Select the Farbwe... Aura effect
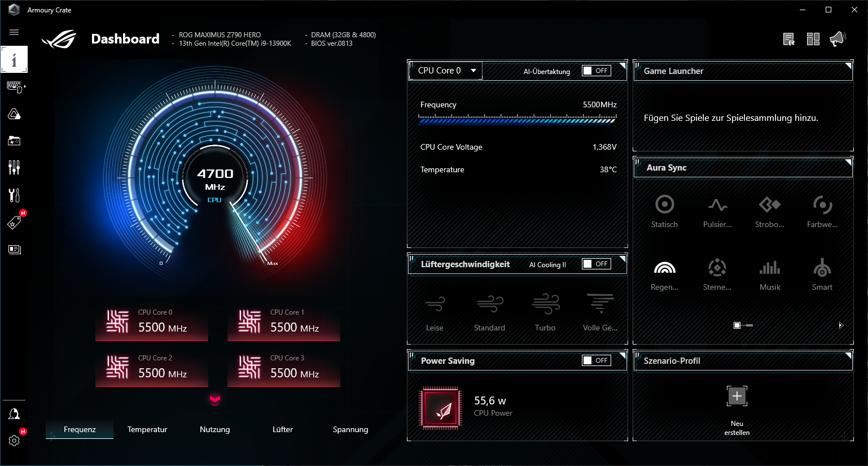The height and width of the screenshot is (466, 868). pyautogui.click(x=822, y=211)
